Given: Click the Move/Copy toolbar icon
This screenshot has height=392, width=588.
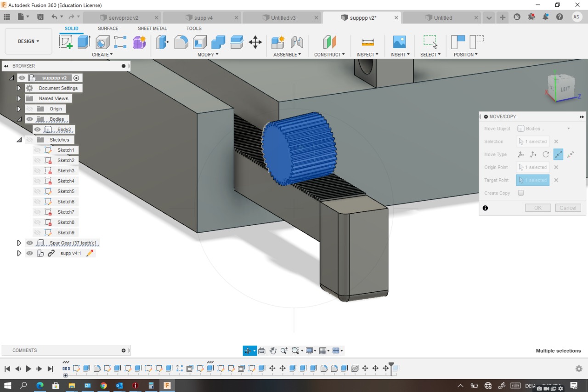Looking at the screenshot, I should click(255, 42).
